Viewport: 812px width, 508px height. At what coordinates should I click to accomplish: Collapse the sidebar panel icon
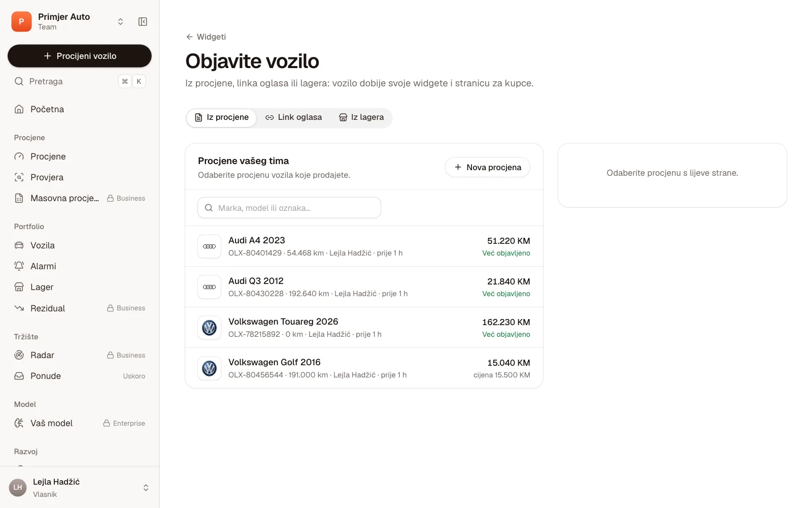pyautogui.click(x=143, y=21)
